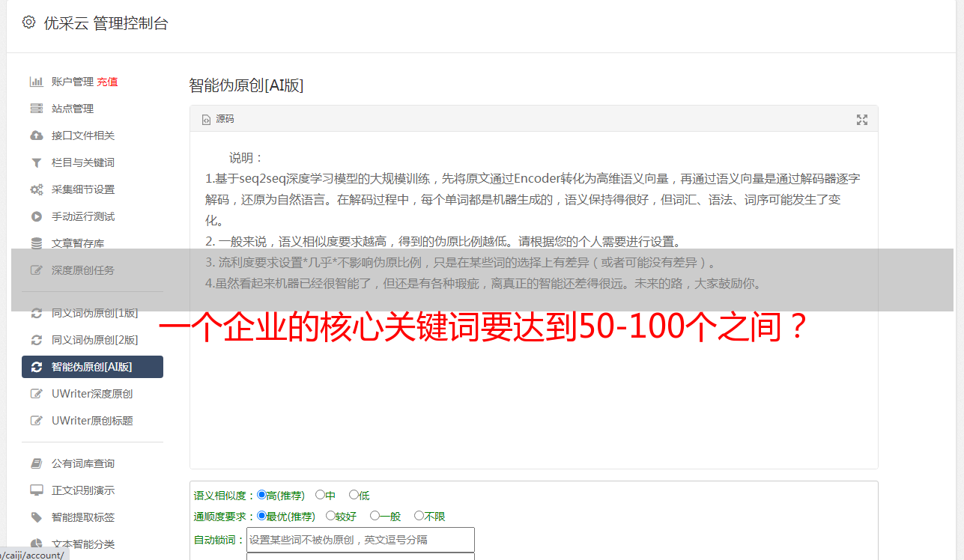Select 低 for 语义相似度

click(x=354, y=495)
